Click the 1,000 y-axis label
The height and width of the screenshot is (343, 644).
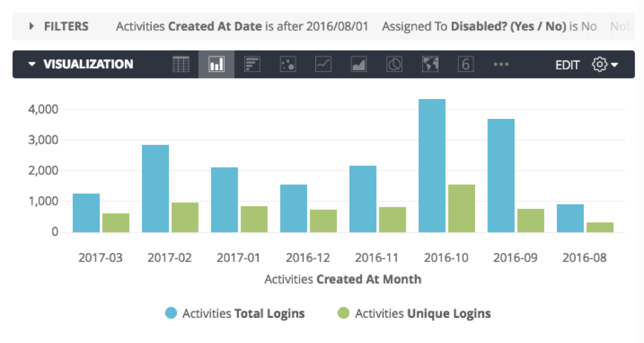click(43, 202)
